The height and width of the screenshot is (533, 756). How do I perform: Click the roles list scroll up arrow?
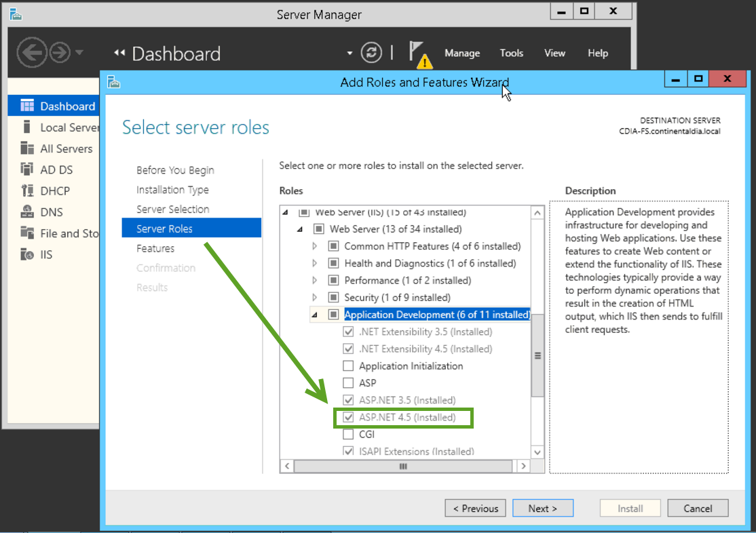pyautogui.click(x=537, y=212)
